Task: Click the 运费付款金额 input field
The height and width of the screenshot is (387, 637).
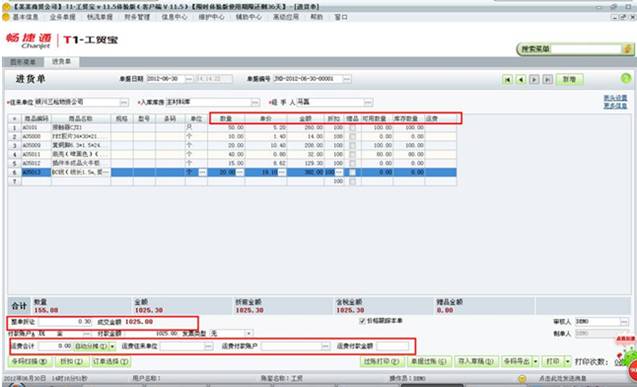Action: tap(392, 346)
